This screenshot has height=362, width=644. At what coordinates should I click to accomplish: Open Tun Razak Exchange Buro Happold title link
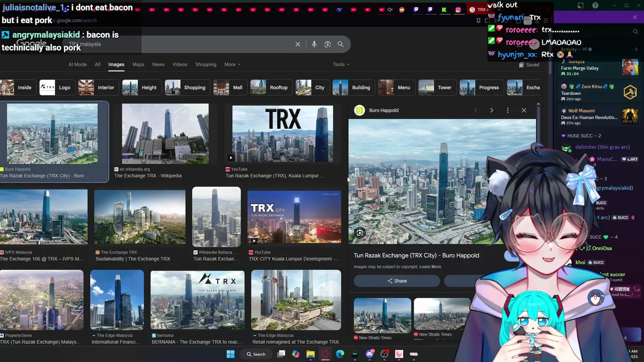coord(416,255)
